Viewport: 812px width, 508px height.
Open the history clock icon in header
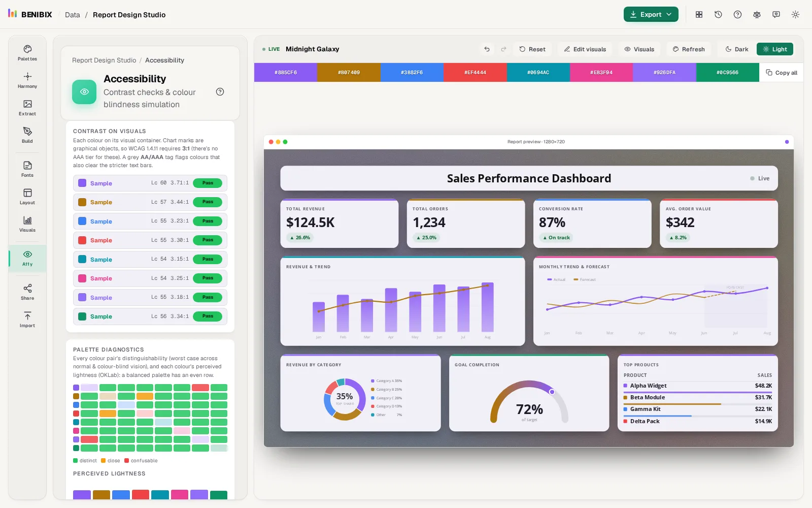pos(718,15)
